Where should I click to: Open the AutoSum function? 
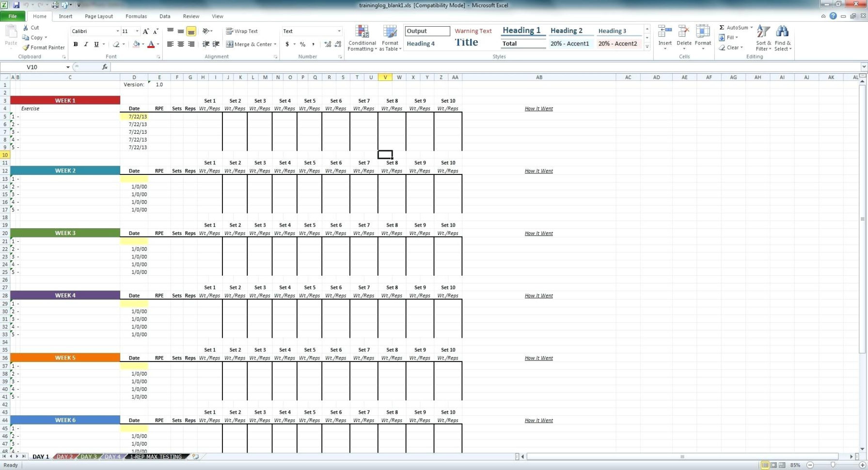(x=734, y=27)
